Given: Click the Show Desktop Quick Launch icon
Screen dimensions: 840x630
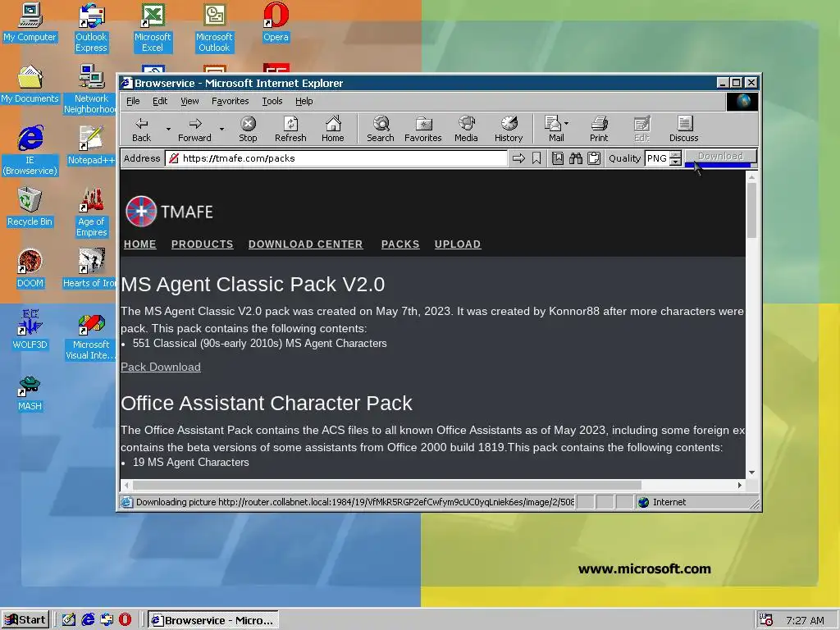Looking at the screenshot, I should tap(69, 620).
